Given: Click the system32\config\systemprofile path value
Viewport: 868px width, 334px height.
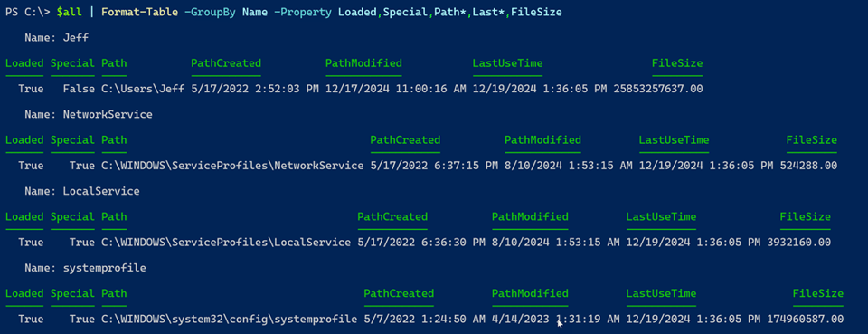Looking at the screenshot, I should point(229,319).
